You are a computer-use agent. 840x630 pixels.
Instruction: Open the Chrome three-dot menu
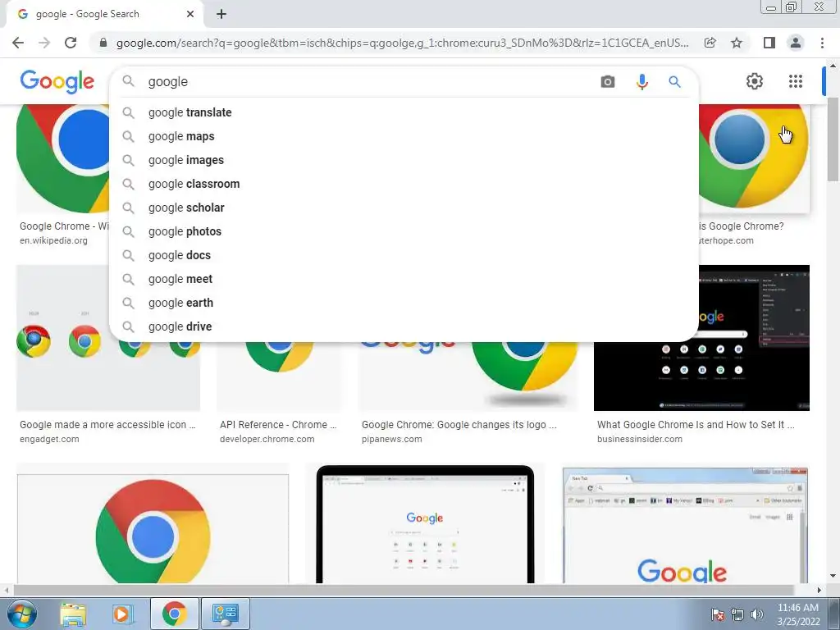pos(822,43)
